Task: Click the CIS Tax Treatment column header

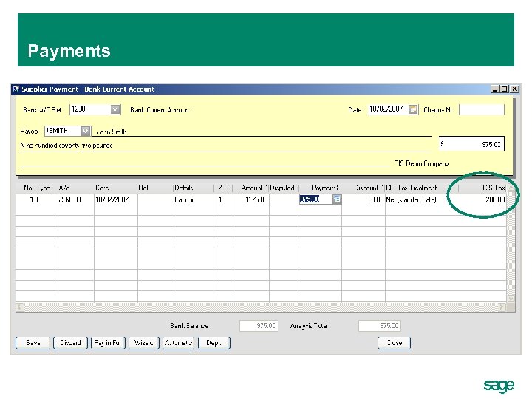Action: [x=422, y=188]
